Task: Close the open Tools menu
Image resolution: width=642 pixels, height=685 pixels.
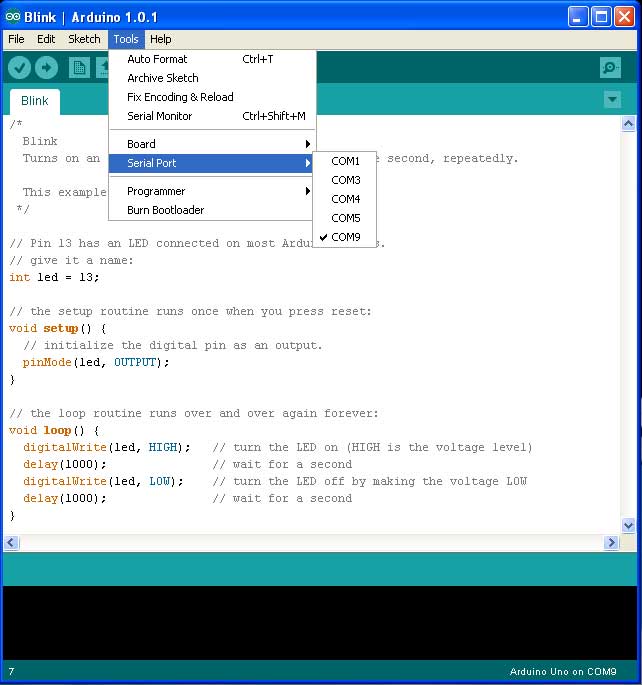Action: point(126,39)
